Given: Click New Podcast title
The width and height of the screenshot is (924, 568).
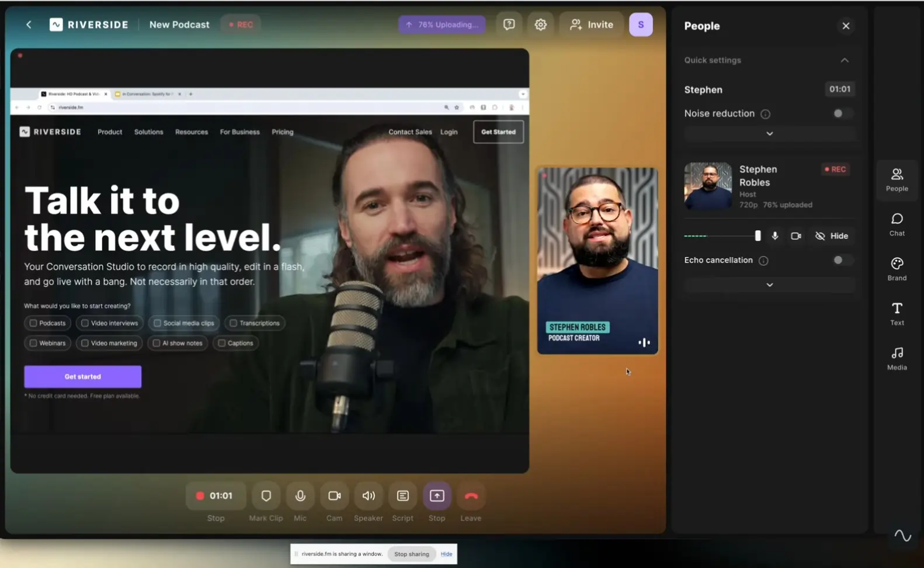Looking at the screenshot, I should [x=179, y=25].
